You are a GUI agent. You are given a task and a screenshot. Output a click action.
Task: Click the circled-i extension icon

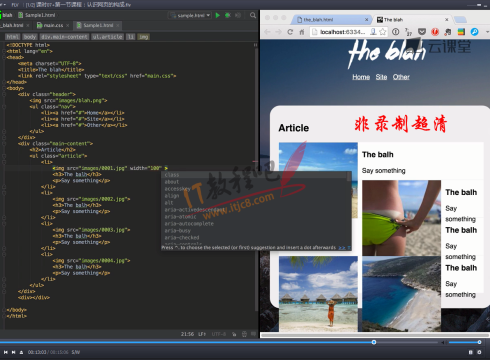pyautogui.click(x=395, y=32)
